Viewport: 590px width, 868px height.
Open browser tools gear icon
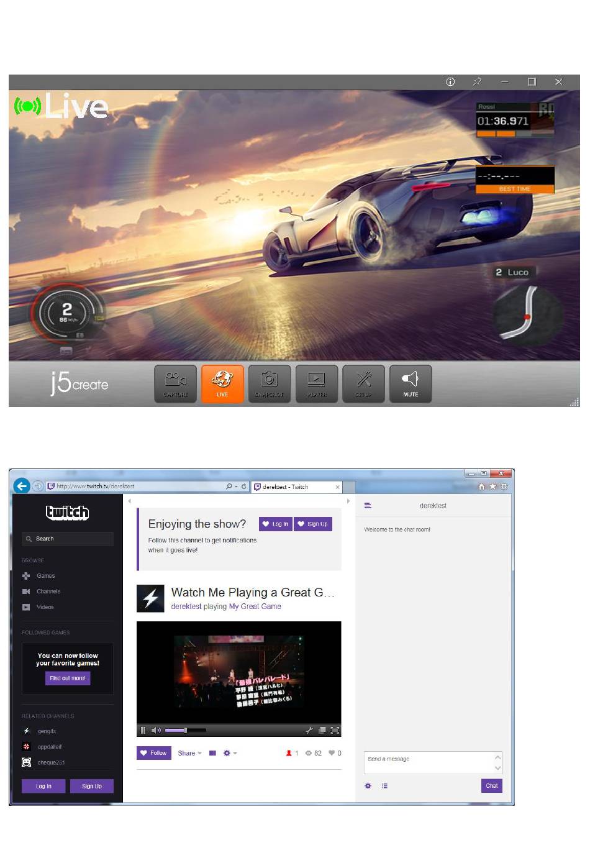click(x=504, y=487)
